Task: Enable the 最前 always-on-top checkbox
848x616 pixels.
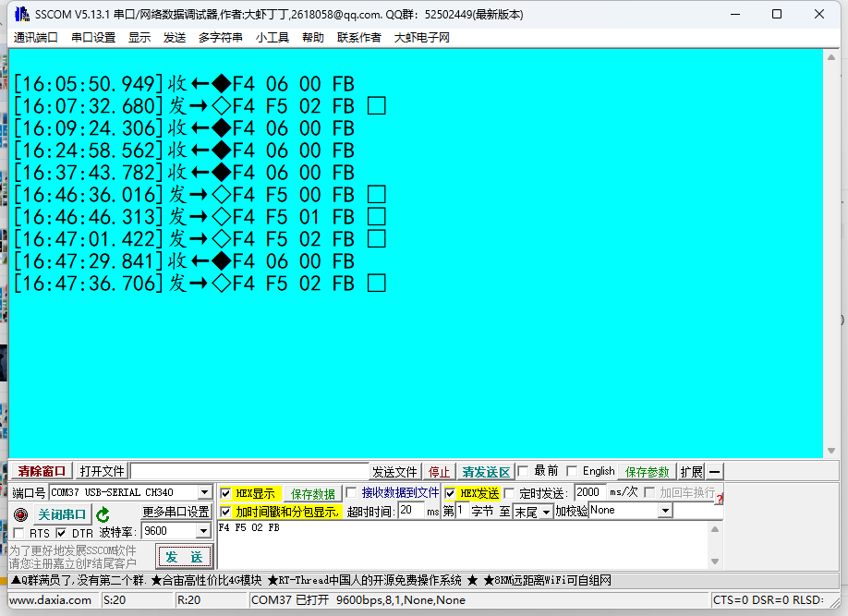Action: tap(521, 470)
